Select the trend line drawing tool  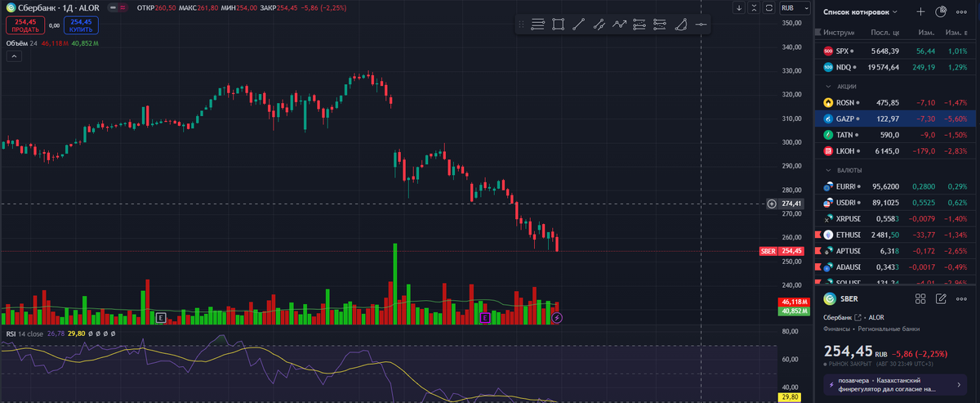tap(579, 25)
